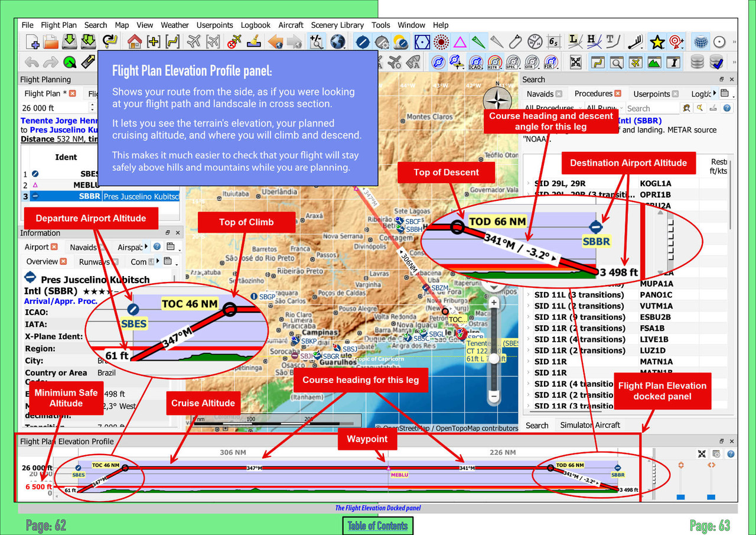Click database icon with blue checkmark
The image size is (756, 535).
716,61
